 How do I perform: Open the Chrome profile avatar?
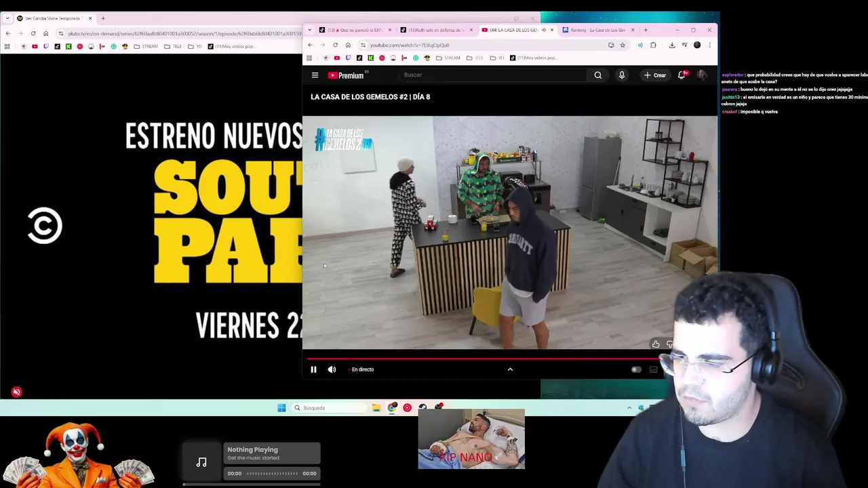[697, 45]
